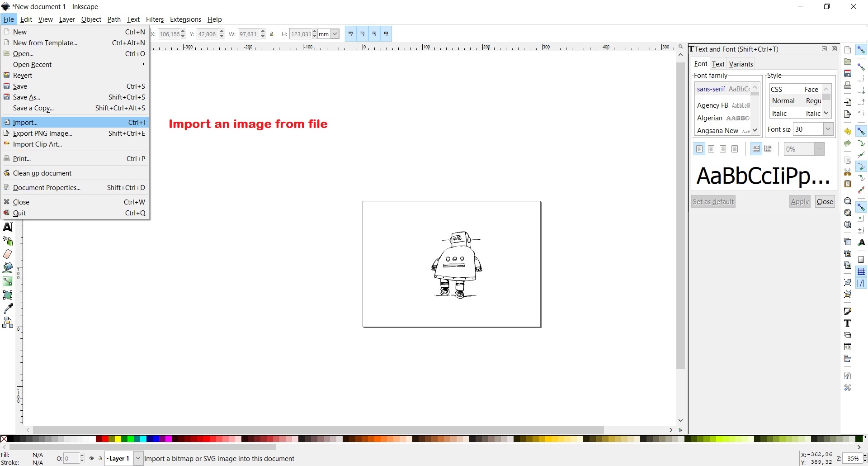
Task: Open the units dropdown showing mm
Action: (335, 34)
